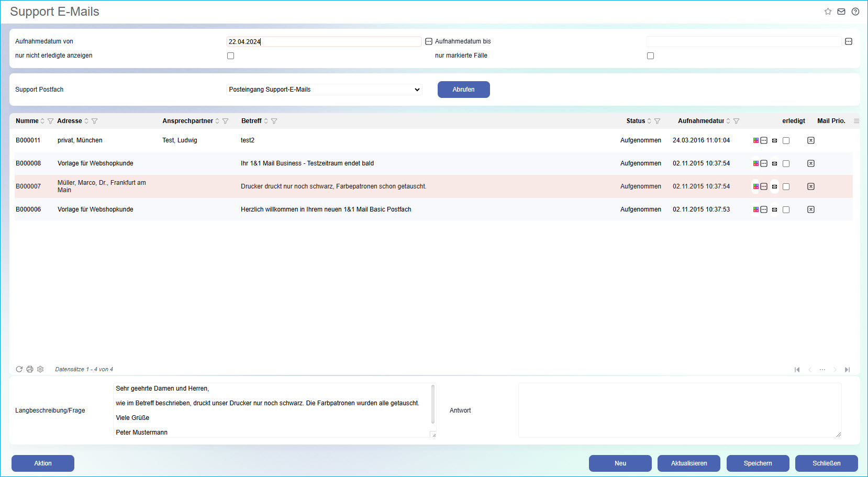The width and height of the screenshot is (868, 477).
Task: Click ellipsis box icon in row B000011
Action: [x=764, y=140]
